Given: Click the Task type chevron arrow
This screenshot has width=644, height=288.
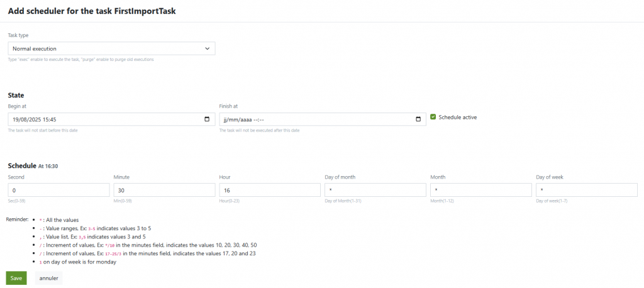Looking at the screenshot, I should pos(208,48).
